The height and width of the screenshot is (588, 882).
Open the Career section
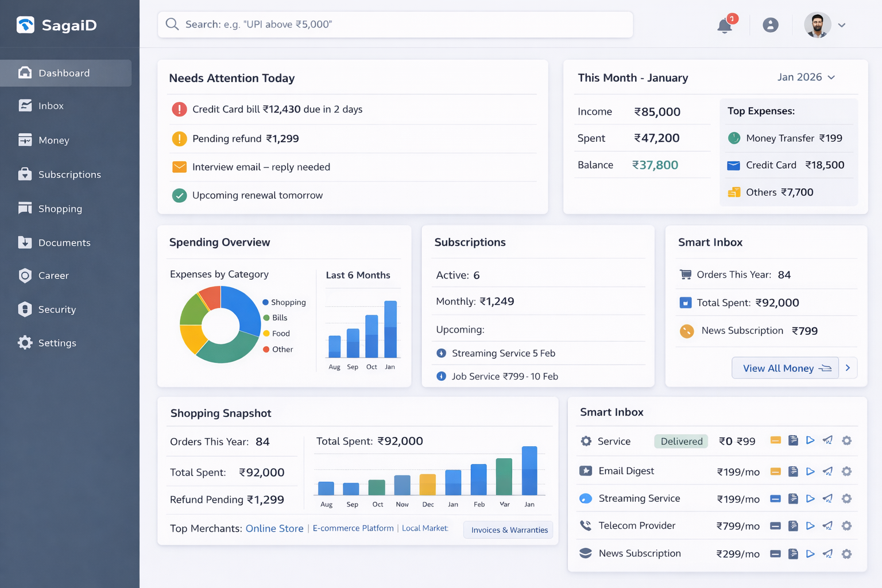click(x=53, y=276)
